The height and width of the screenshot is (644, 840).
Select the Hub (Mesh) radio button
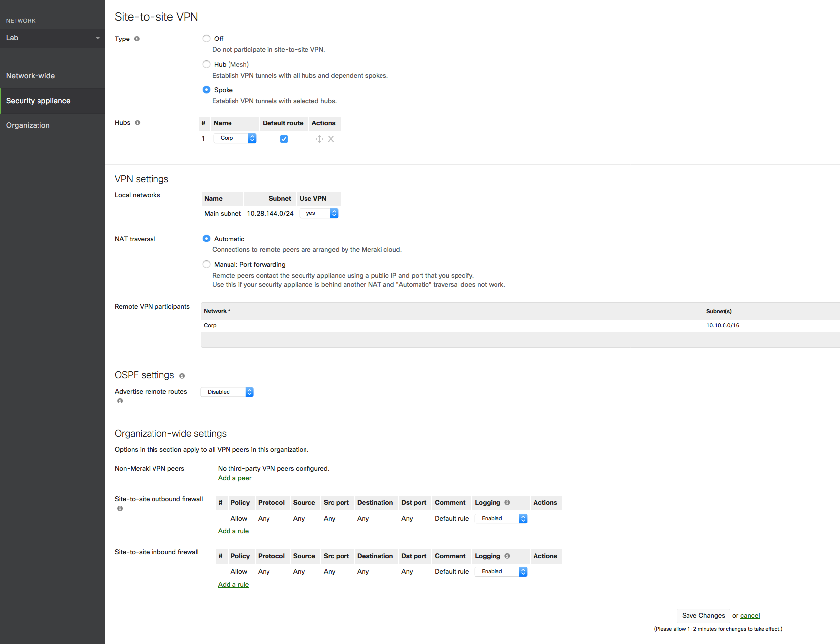pyautogui.click(x=206, y=64)
